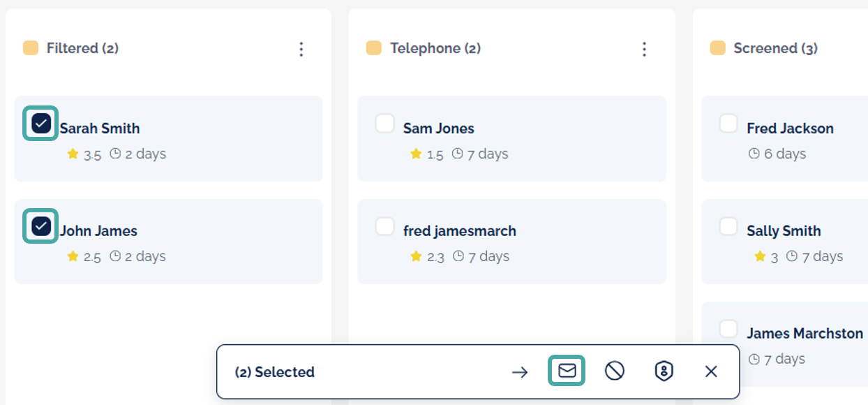Tick the fred jamesmarch checkbox
The width and height of the screenshot is (868, 405).
coord(384,226)
